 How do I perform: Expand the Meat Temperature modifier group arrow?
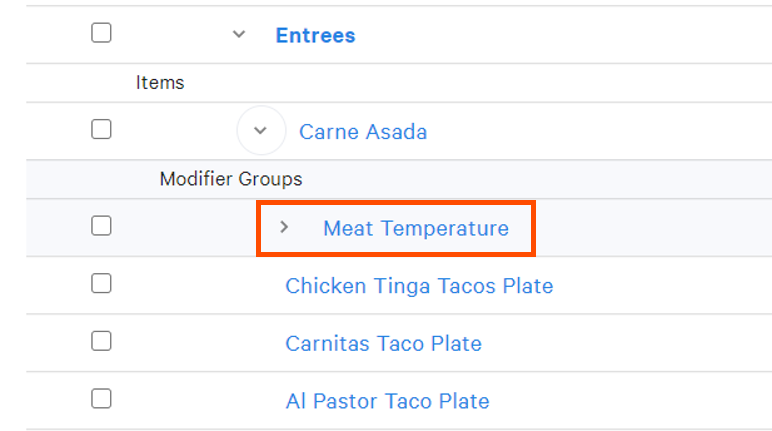tap(284, 228)
